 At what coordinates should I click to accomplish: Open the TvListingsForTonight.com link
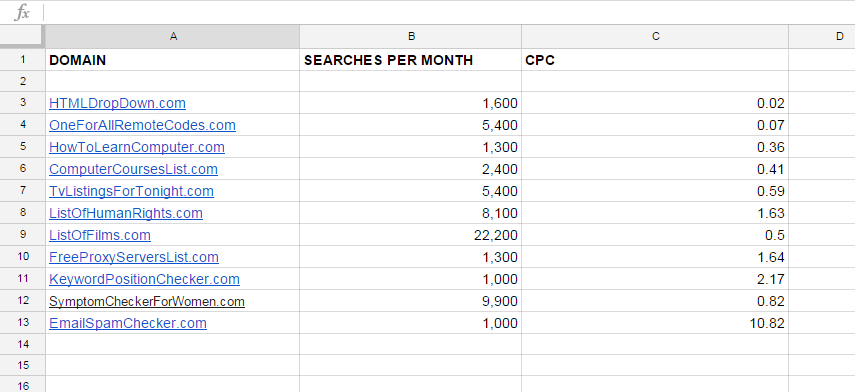[131, 191]
